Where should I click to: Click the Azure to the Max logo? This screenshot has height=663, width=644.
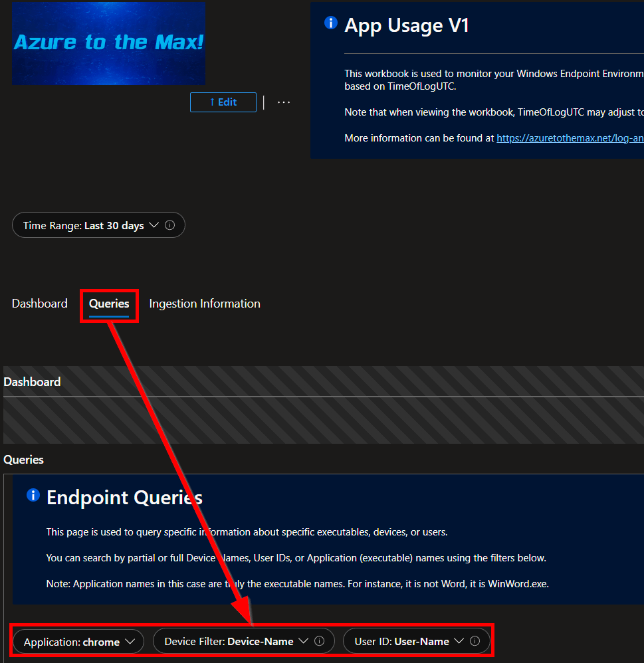pyautogui.click(x=108, y=43)
